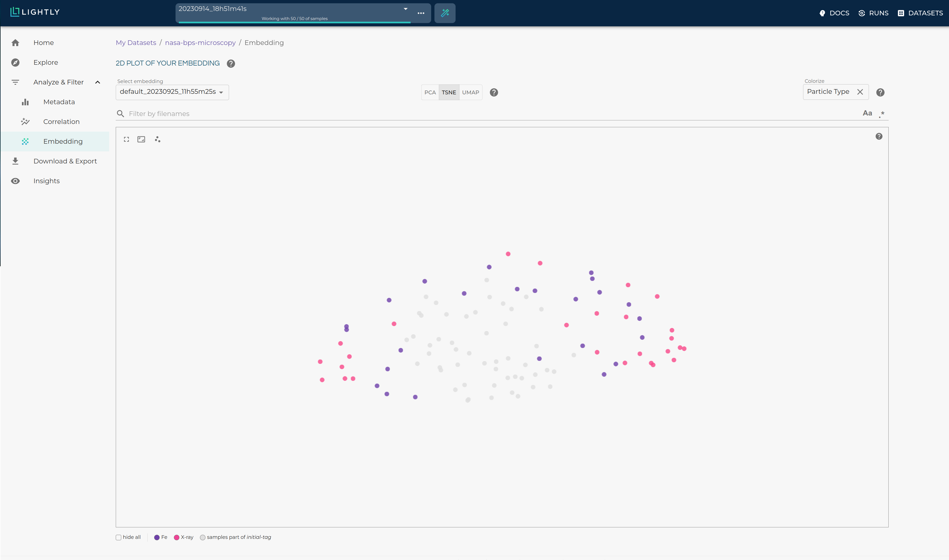Click the Analyze & Filter filter icon

pyautogui.click(x=15, y=82)
